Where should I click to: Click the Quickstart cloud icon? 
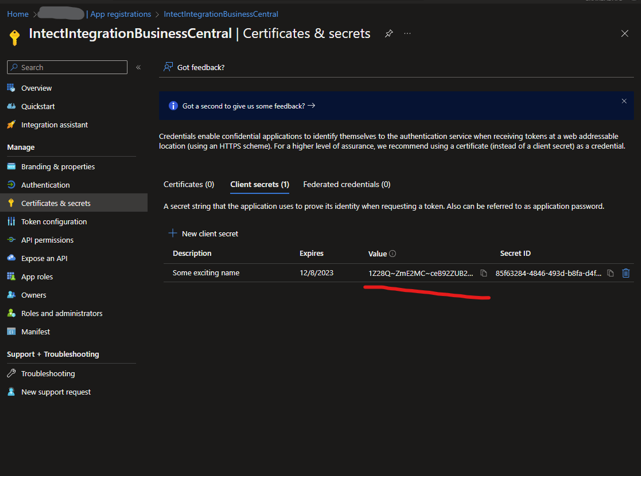[x=11, y=106]
